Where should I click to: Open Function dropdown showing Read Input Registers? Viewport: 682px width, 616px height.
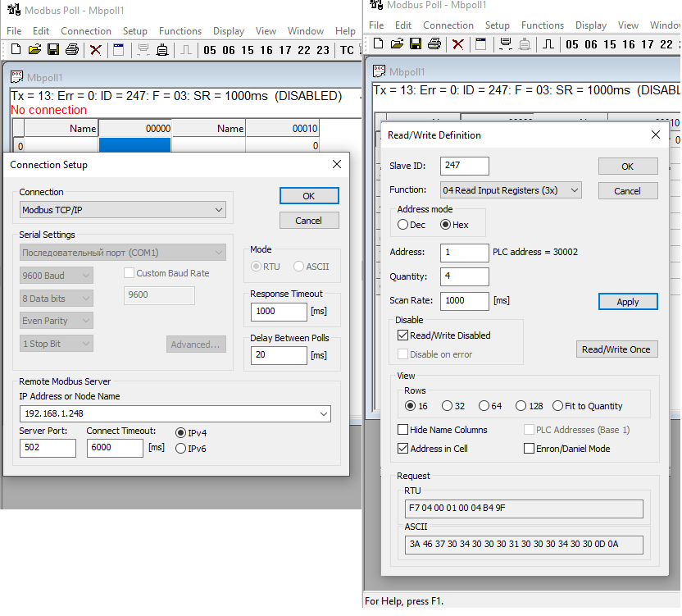click(511, 190)
